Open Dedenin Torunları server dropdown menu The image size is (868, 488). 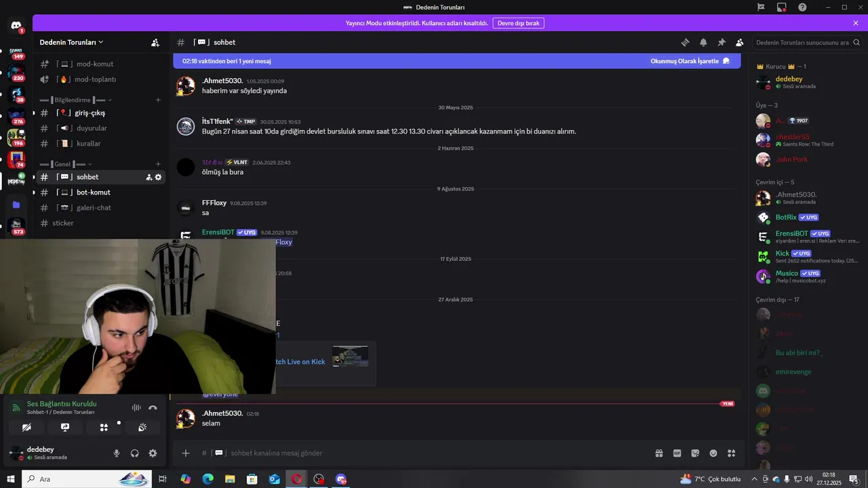(x=72, y=42)
